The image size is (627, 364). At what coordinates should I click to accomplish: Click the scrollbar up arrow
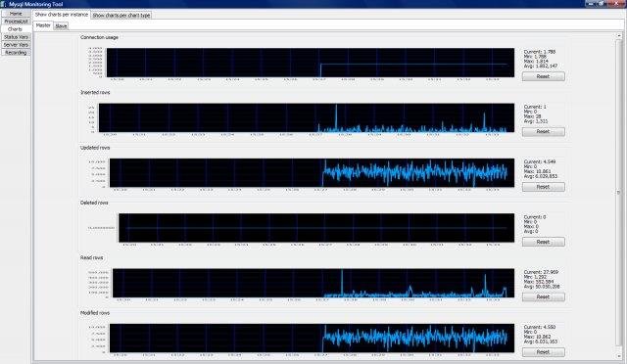(618, 35)
